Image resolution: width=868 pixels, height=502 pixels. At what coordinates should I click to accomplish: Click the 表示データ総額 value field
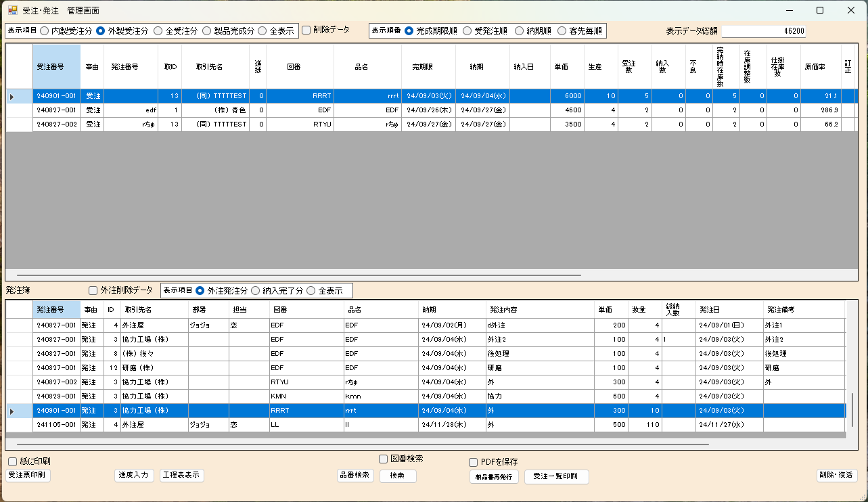pos(764,31)
